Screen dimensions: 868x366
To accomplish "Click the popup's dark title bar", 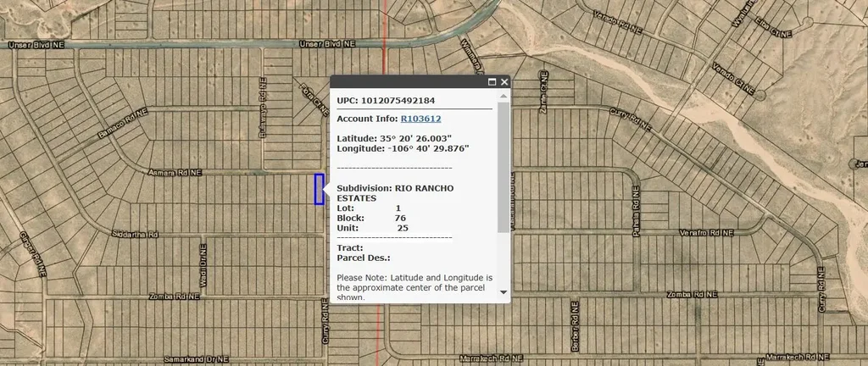I will coord(407,82).
